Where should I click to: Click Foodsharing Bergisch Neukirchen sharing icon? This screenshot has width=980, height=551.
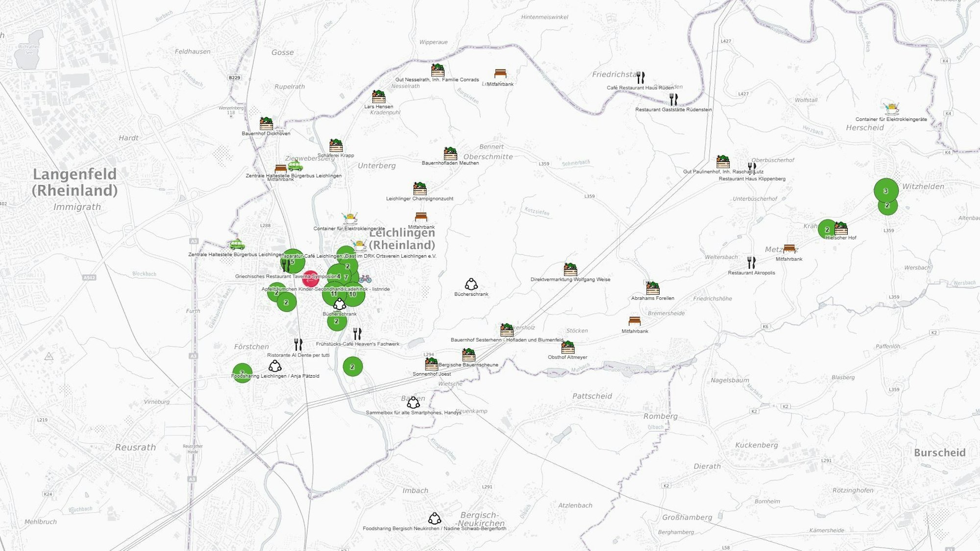pyautogui.click(x=434, y=518)
